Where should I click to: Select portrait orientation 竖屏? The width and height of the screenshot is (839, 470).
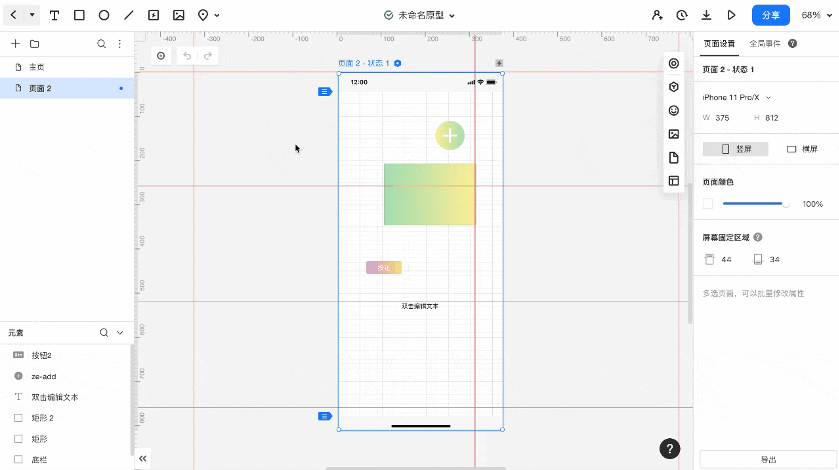pos(735,149)
